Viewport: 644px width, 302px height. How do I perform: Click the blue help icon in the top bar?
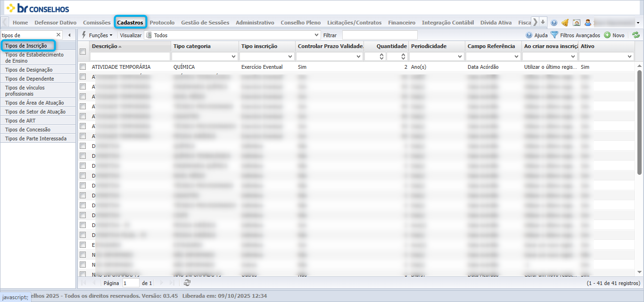click(x=554, y=23)
